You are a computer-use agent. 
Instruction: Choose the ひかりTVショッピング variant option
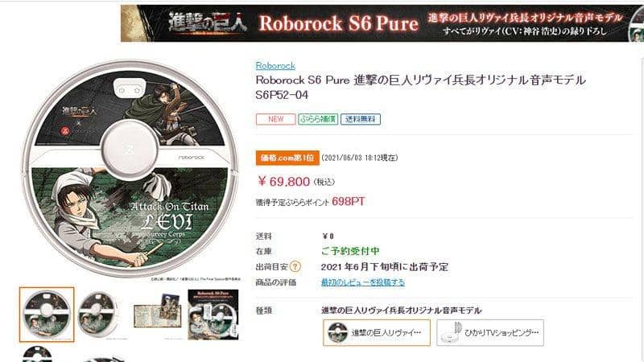coord(490,333)
